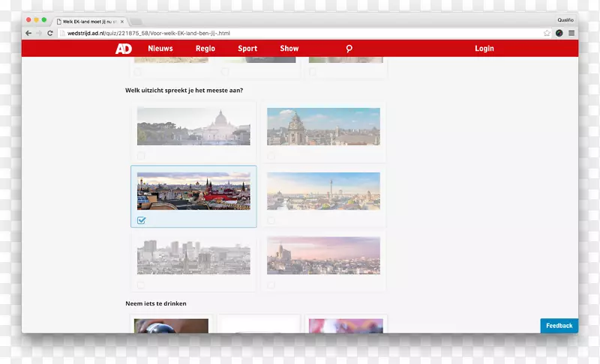Choose the clock tower city image
This screenshot has width=600, height=364.
point(323,127)
